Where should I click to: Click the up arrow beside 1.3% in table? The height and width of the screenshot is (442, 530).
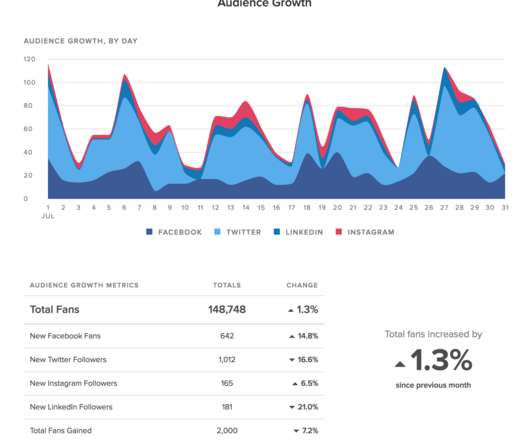coord(291,310)
